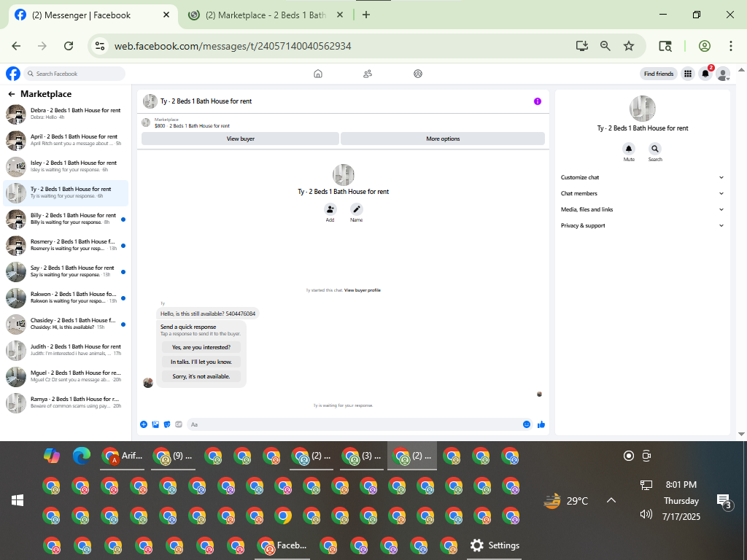Viewport: 747px width, 560px height.
Task: Click the Add people icon in chat
Action: 330,209
